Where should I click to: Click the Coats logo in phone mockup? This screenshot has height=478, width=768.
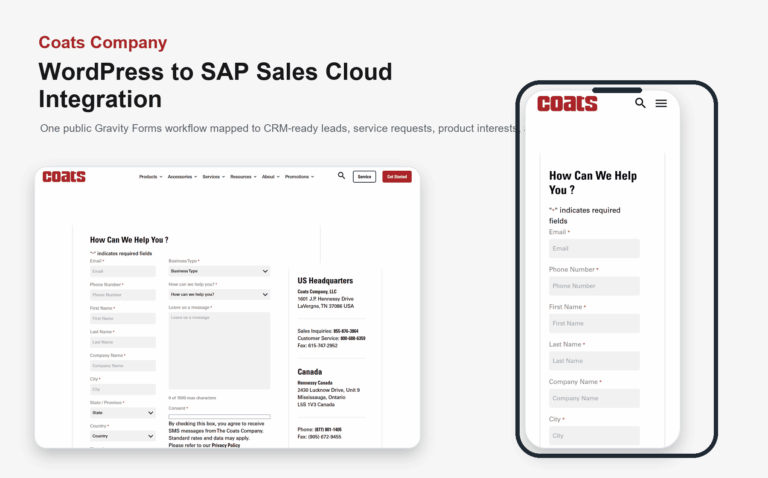(x=567, y=103)
